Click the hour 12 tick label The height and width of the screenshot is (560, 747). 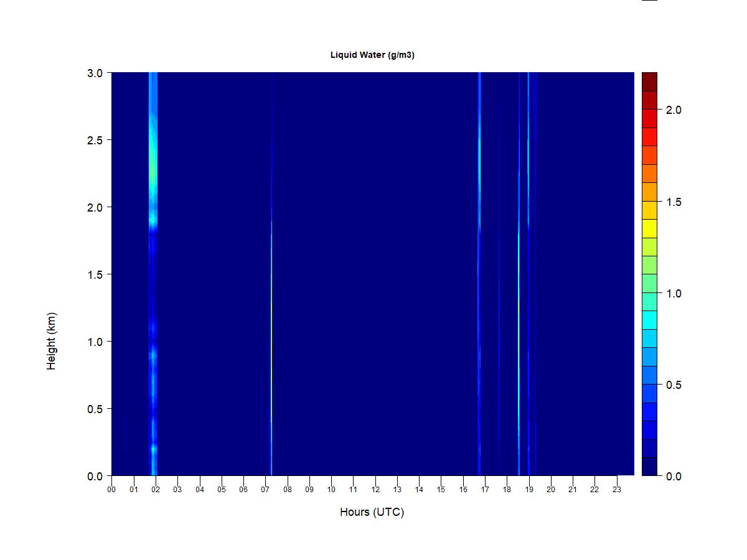375,490
